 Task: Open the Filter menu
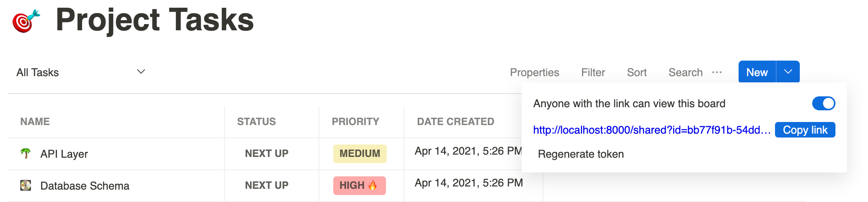tap(593, 73)
